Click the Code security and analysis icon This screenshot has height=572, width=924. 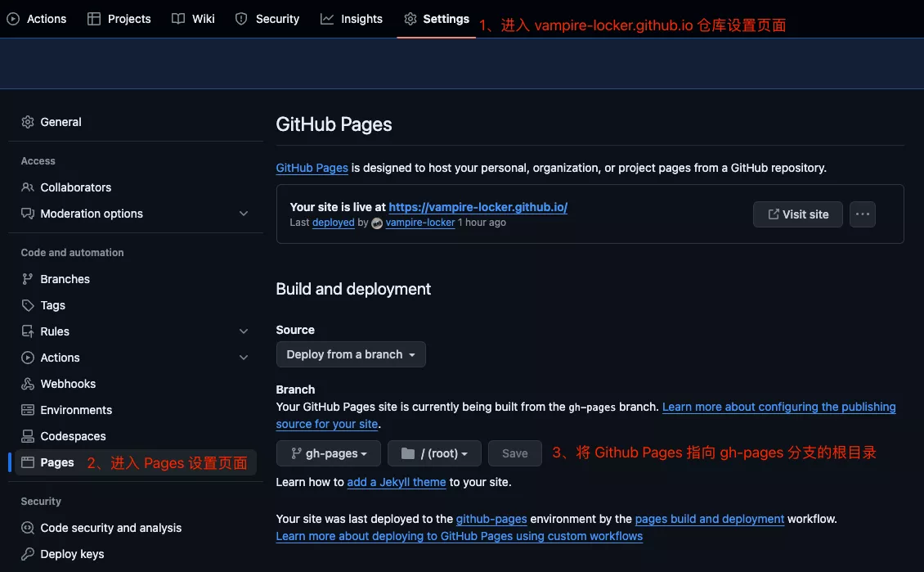[28, 528]
